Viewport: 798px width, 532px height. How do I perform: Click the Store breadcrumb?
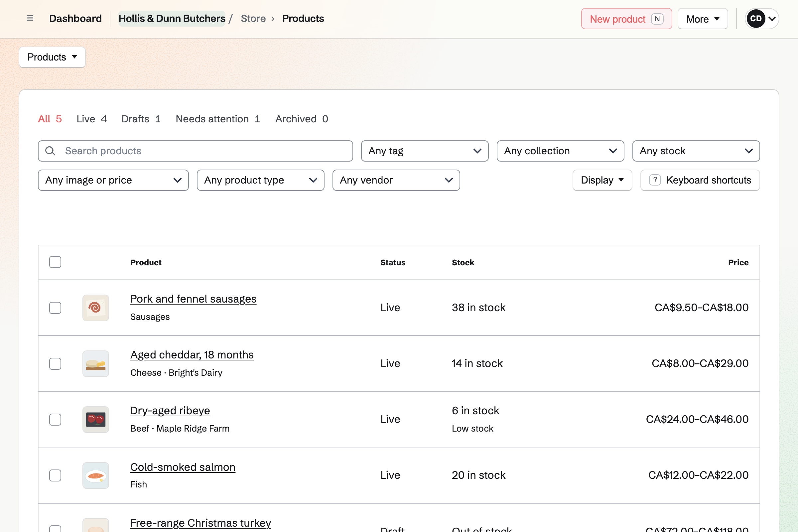[x=253, y=18]
